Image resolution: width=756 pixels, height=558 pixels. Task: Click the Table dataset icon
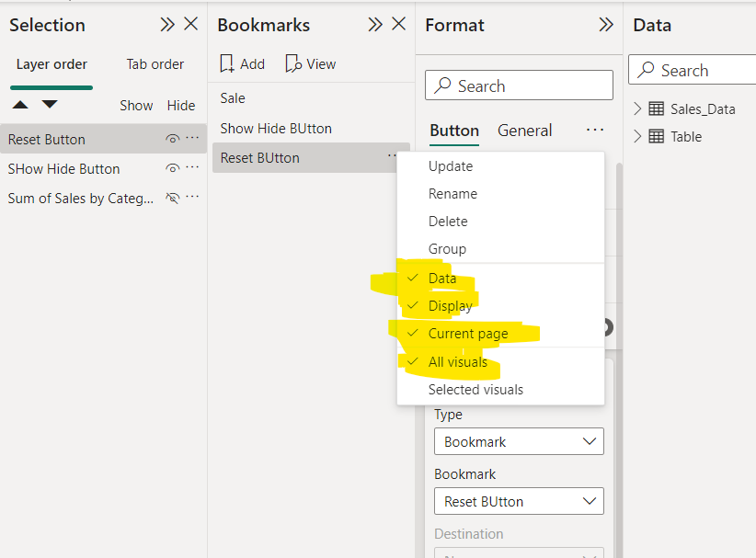(x=656, y=136)
